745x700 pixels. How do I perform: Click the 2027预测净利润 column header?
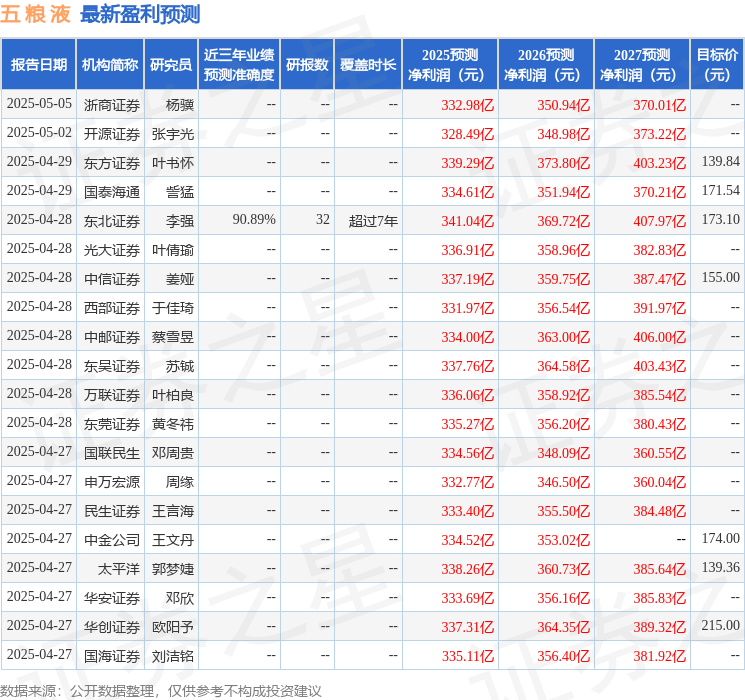tap(642, 64)
